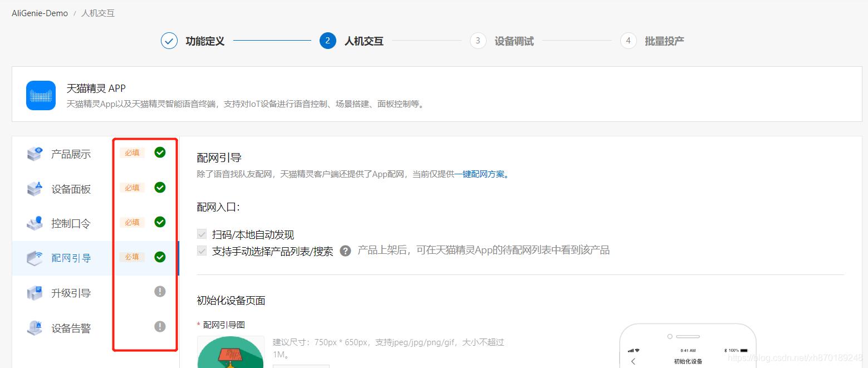The width and height of the screenshot is (868, 368).
Task: Click grey warning icon next to 设备告警
Action: pos(160,327)
